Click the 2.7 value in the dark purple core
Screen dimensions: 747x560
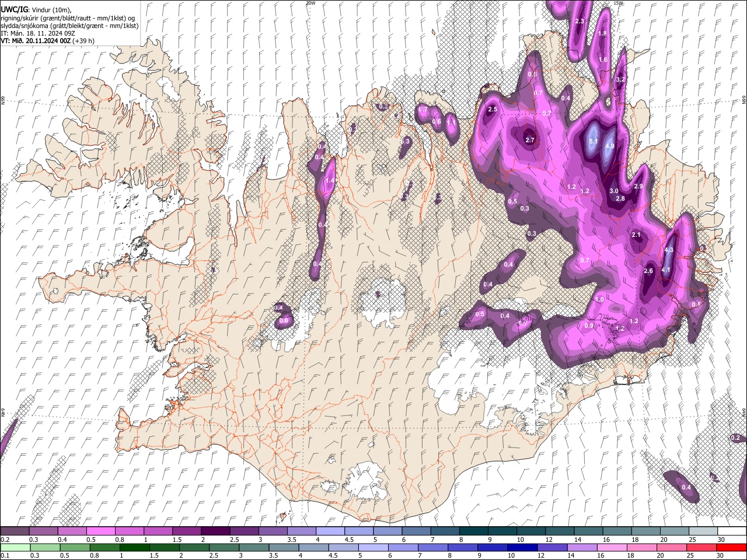(530, 140)
